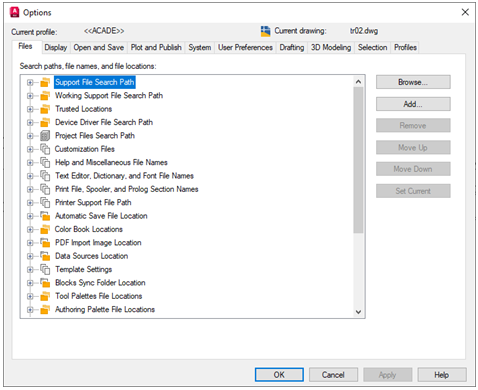The width and height of the screenshot is (478, 390).
Task: Click the Trusted Locations folder icon
Action: [45, 109]
